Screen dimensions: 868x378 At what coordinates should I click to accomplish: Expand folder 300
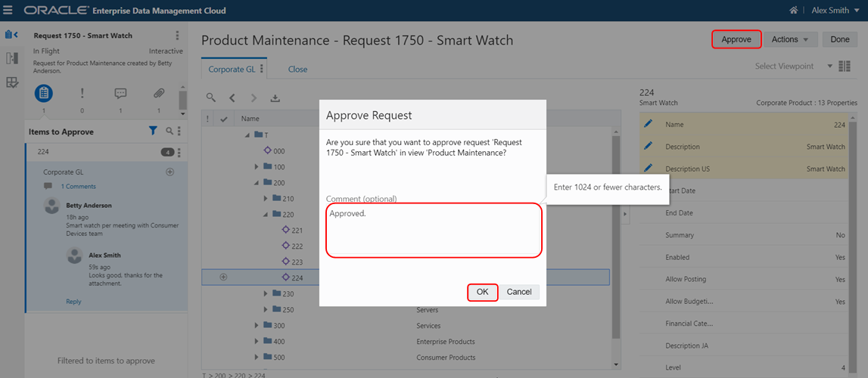click(x=257, y=326)
